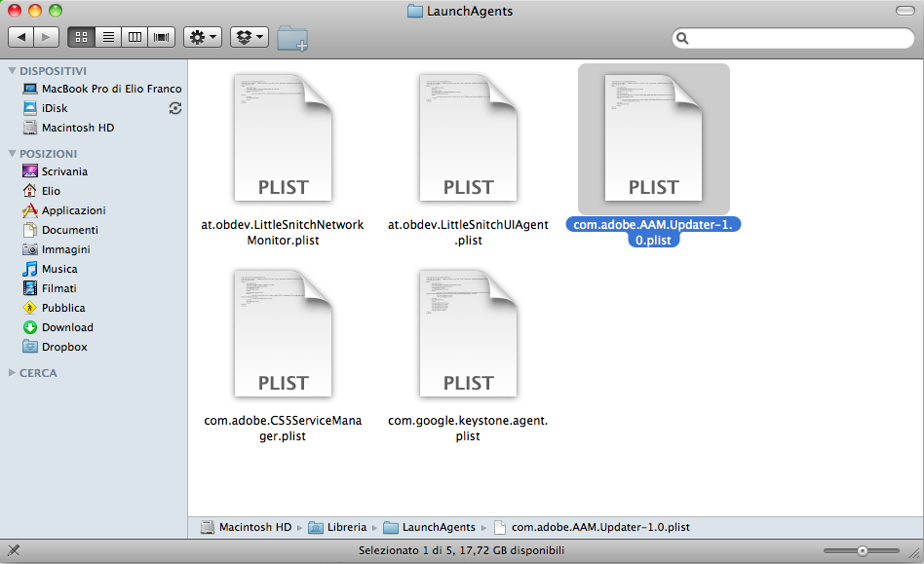Collapse the DISPOSITIVI sidebar section
The width and height of the screenshot is (924, 564).
pos(12,71)
